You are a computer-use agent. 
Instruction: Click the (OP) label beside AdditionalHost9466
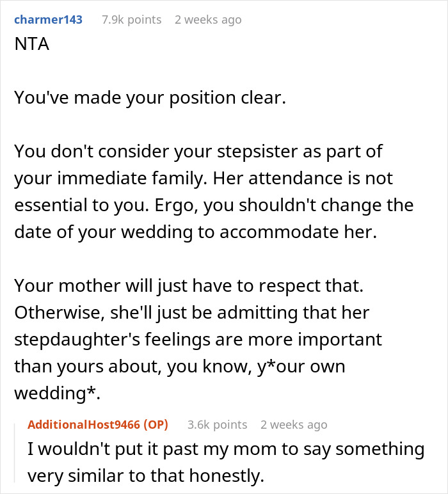click(155, 425)
